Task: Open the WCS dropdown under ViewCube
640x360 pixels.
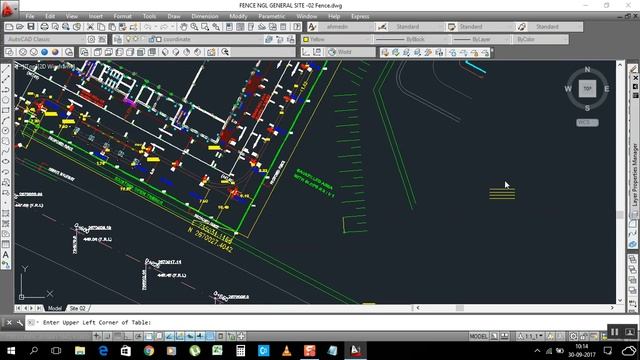Action: point(587,122)
